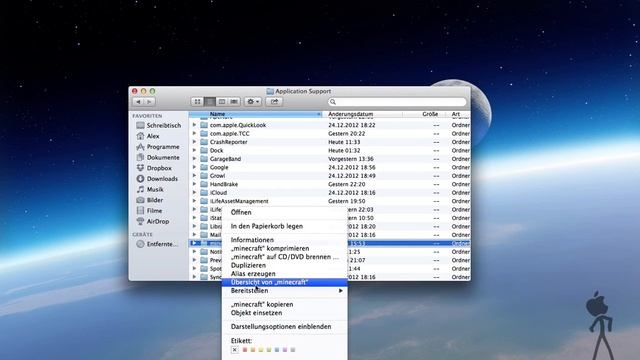Screen dimensions: 640x360
Task: Expand the Google folder
Action: tap(194, 167)
